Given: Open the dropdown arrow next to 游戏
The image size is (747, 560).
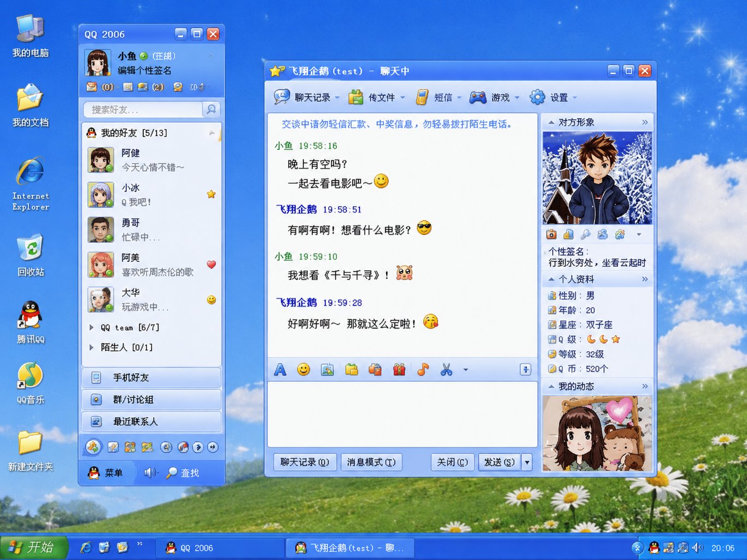Looking at the screenshot, I should tap(517, 98).
